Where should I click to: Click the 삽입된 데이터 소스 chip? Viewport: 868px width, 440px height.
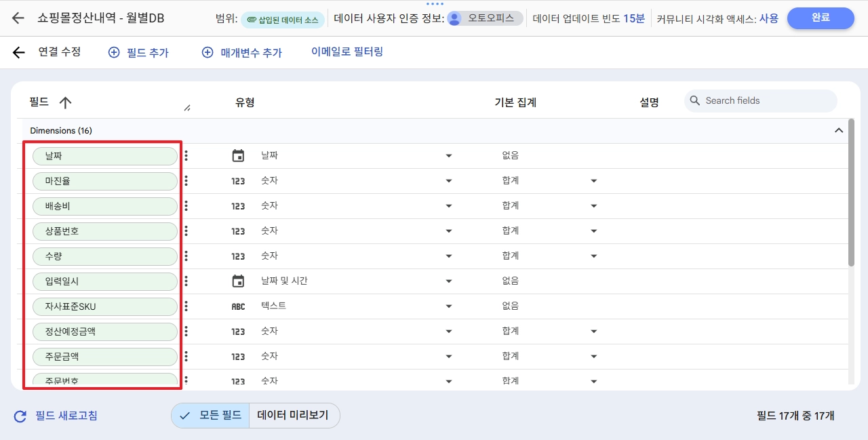(281, 20)
